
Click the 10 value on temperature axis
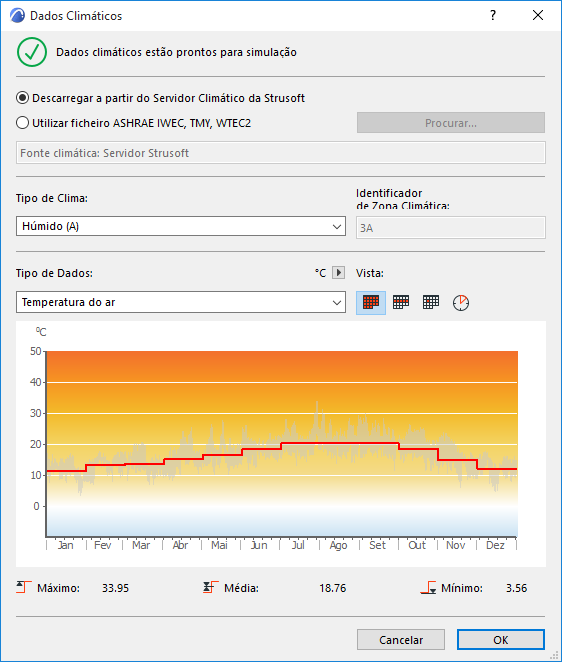click(x=35, y=475)
